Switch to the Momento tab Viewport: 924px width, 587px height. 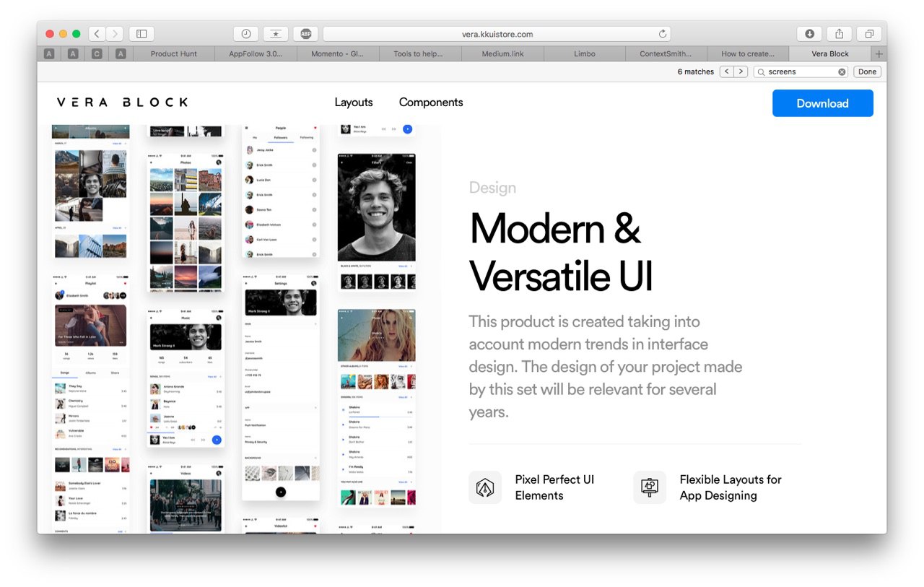(338, 54)
